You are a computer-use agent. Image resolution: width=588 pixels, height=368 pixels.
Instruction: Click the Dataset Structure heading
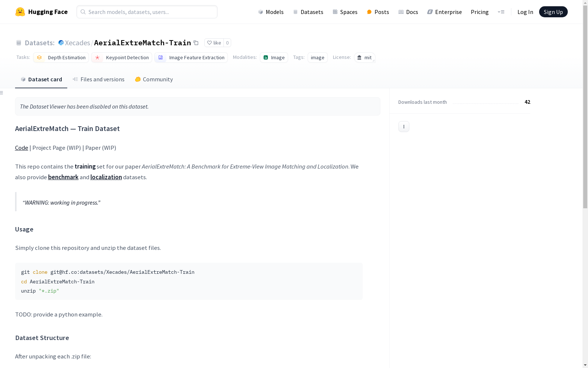click(42, 338)
